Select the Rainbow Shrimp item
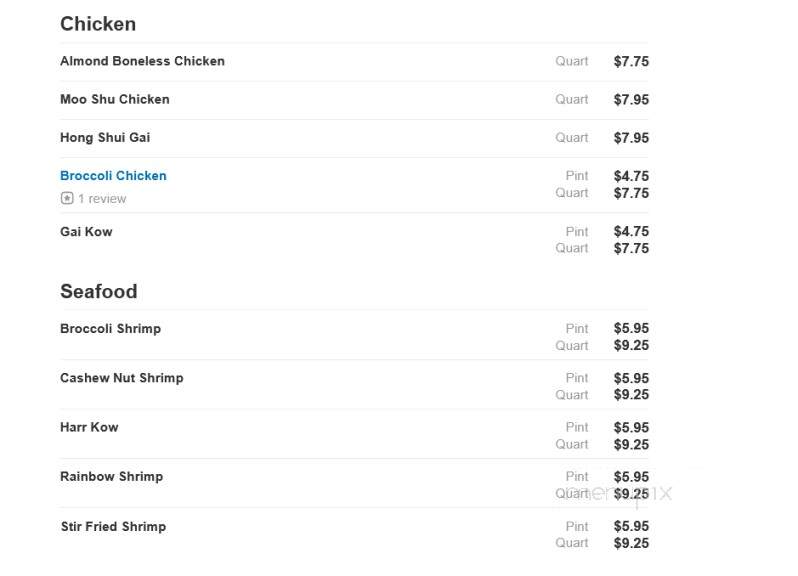The image size is (798, 576). coord(111,477)
